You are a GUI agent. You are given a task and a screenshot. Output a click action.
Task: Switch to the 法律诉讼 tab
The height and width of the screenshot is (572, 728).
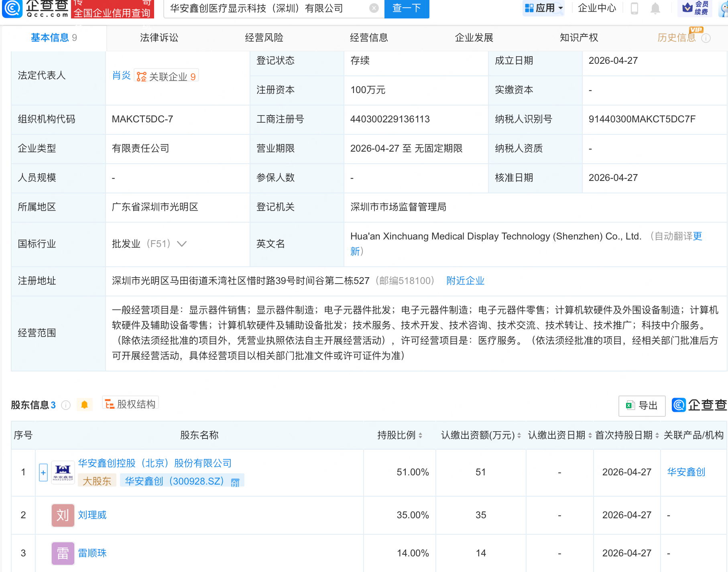(159, 37)
